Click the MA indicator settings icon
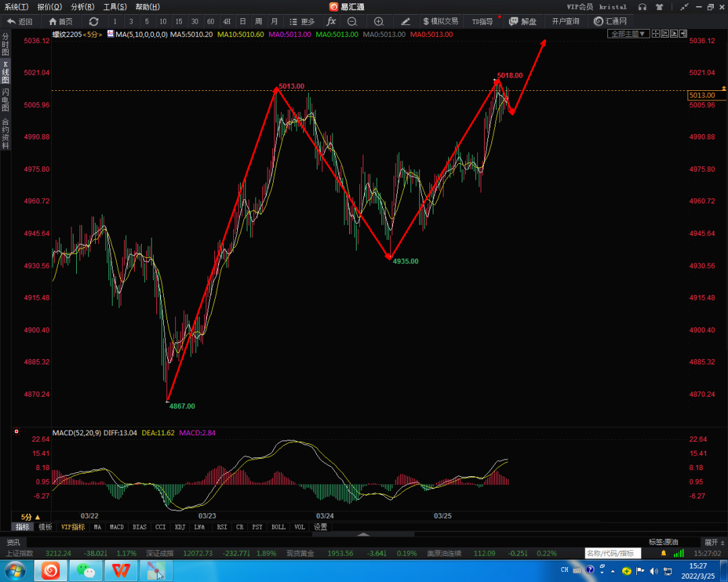The height and width of the screenshot is (582, 728). 111,34
